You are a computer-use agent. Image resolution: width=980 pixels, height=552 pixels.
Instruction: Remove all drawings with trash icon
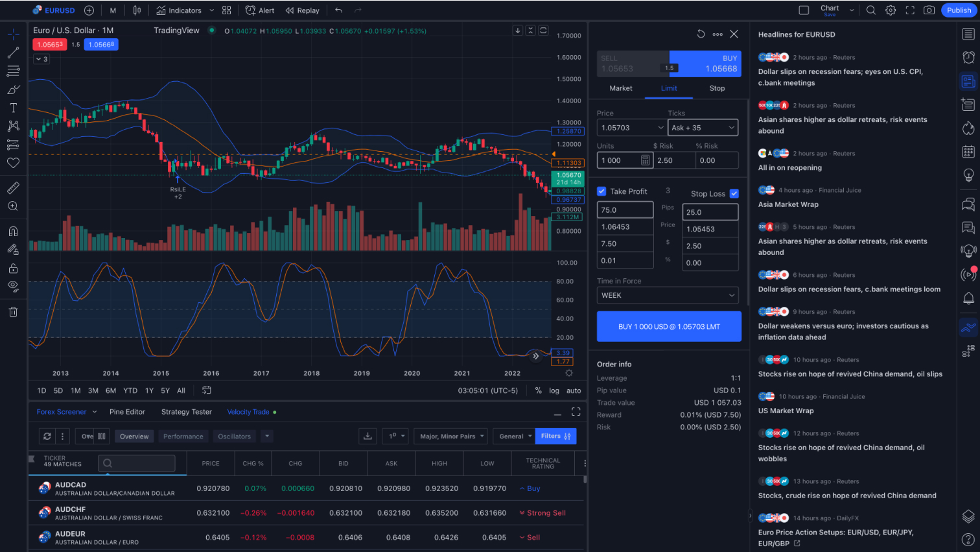tap(13, 312)
